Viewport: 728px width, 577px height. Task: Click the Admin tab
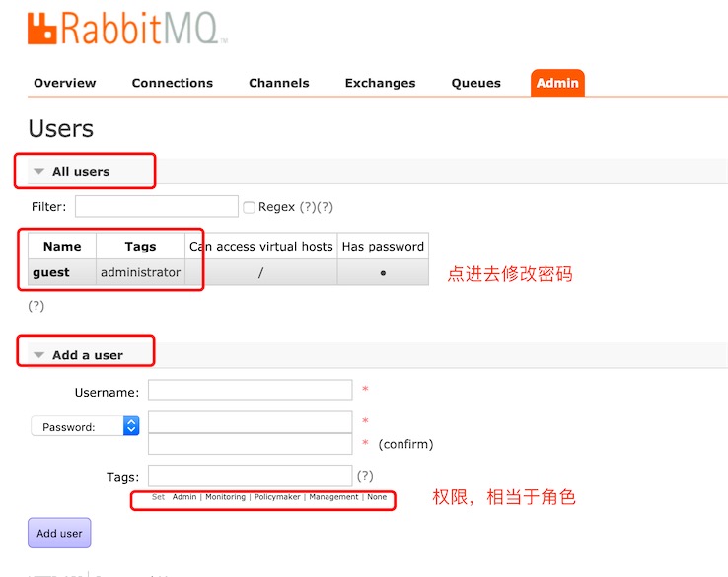pos(557,83)
